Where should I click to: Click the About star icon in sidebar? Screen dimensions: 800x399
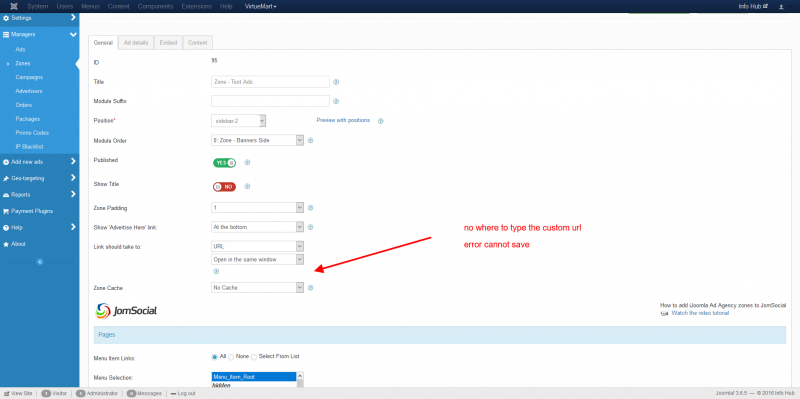coord(6,244)
